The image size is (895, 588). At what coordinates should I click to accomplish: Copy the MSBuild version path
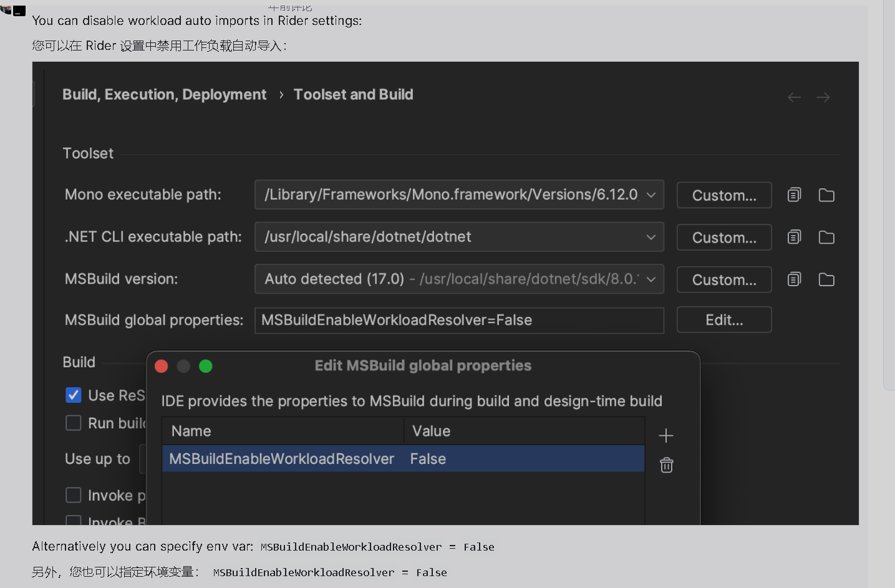tap(793, 279)
